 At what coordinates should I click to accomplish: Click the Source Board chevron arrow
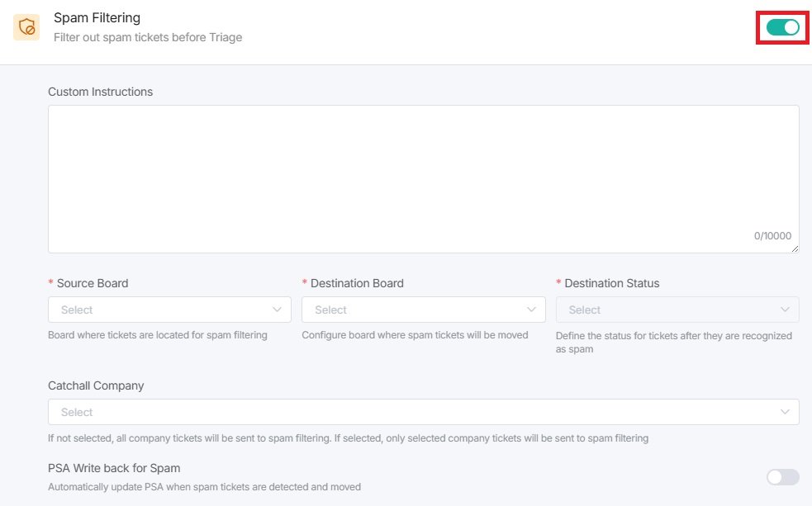(x=278, y=310)
